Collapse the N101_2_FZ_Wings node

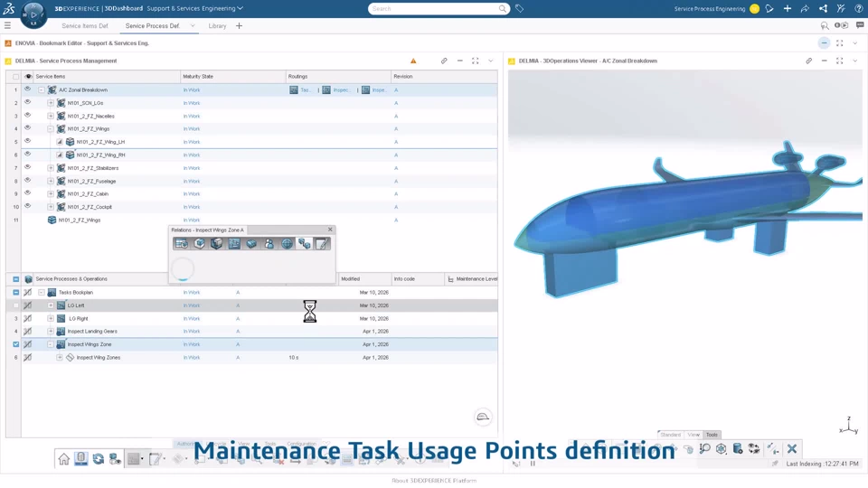tap(51, 129)
